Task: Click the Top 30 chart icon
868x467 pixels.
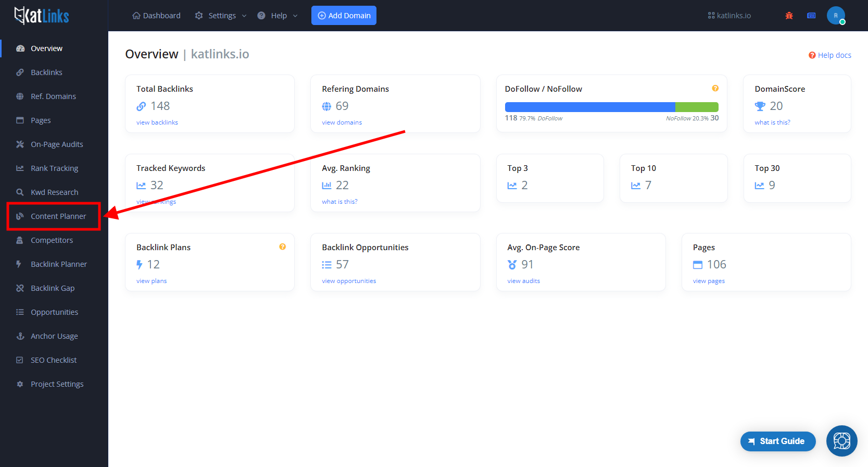Action: click(x=760, y=186)
